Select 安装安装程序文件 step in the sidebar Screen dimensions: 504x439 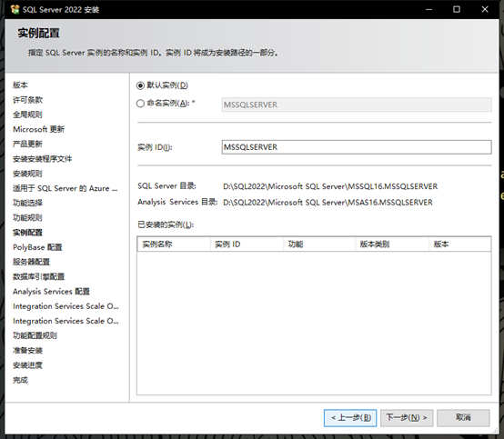tap(43, 159)
